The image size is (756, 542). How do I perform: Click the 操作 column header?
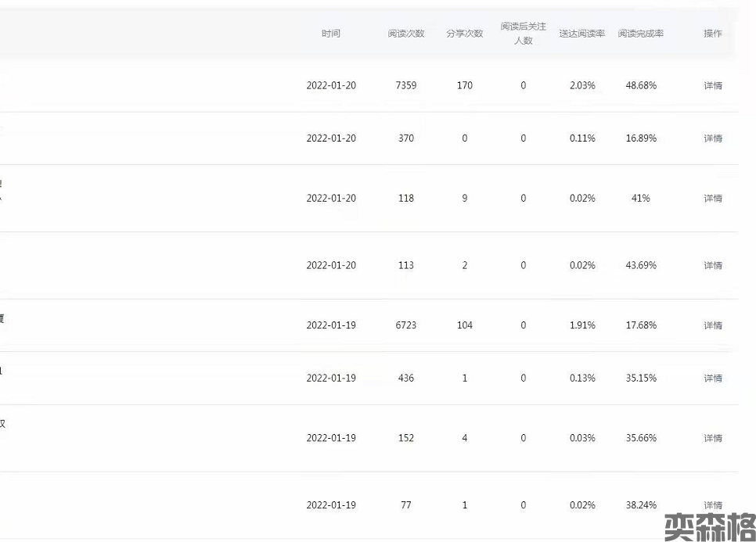pyautogui.click(x=712, y=34)
